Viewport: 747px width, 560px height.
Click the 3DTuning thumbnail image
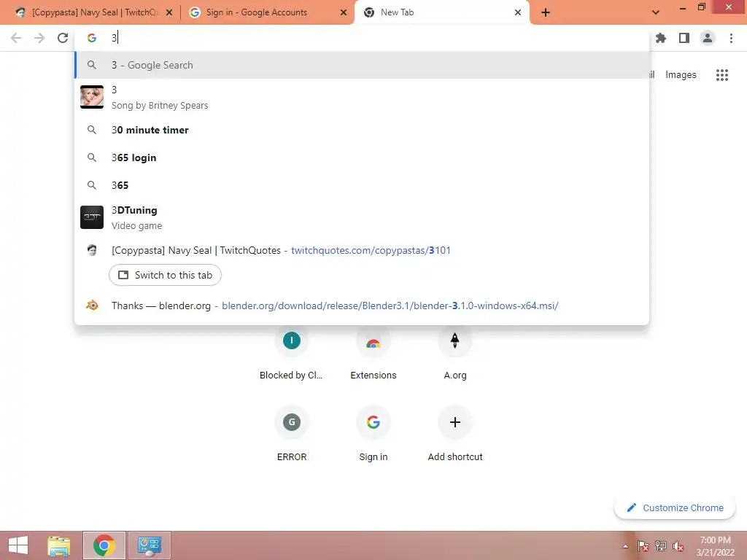coord(92,217)
